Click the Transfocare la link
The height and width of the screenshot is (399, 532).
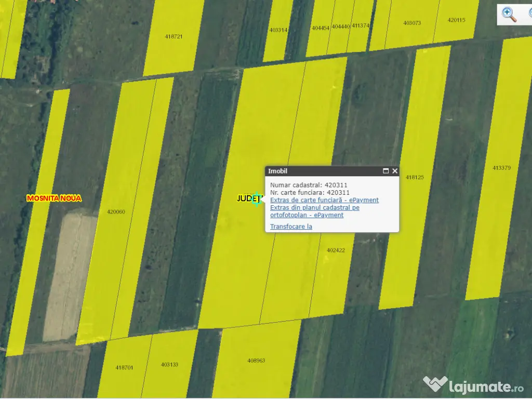(291, 227)
